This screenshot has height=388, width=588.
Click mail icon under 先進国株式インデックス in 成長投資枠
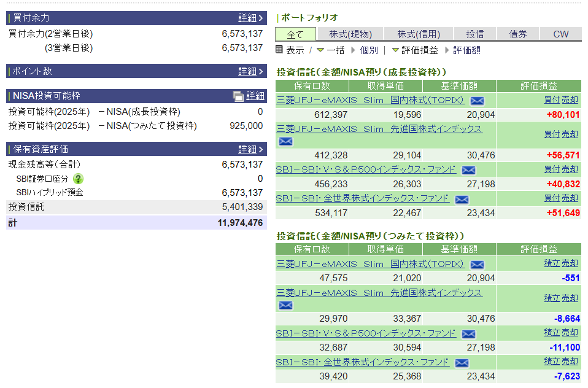point(285,142)
